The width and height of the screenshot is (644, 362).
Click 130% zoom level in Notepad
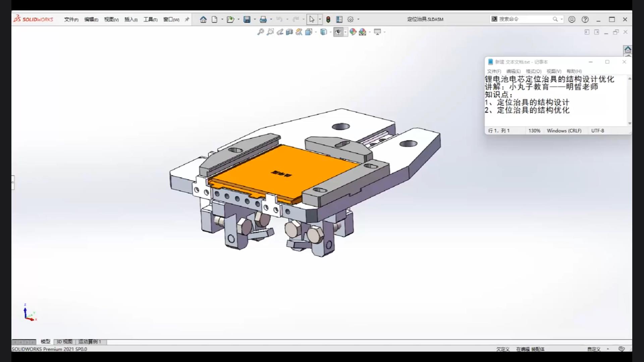[534, 131]
